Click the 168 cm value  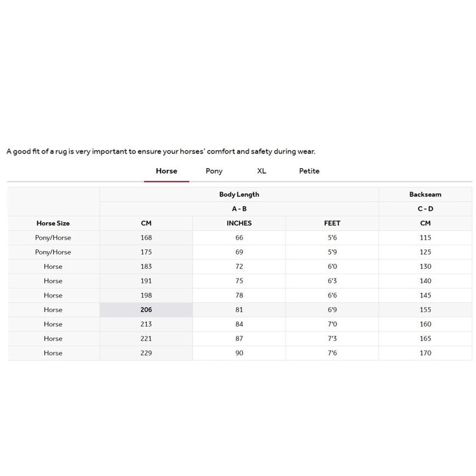pos(146,237)
